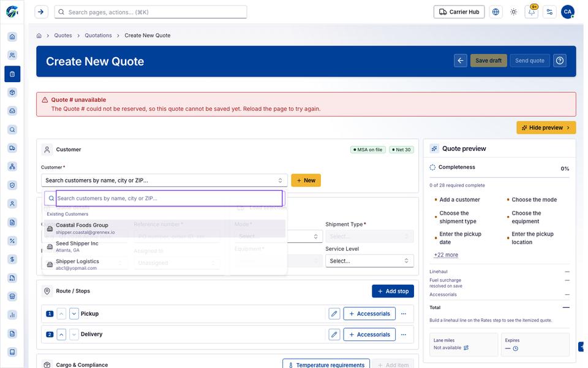Open the Carrier Hub button
The image size is (588, 368).
tap(459, 12)
